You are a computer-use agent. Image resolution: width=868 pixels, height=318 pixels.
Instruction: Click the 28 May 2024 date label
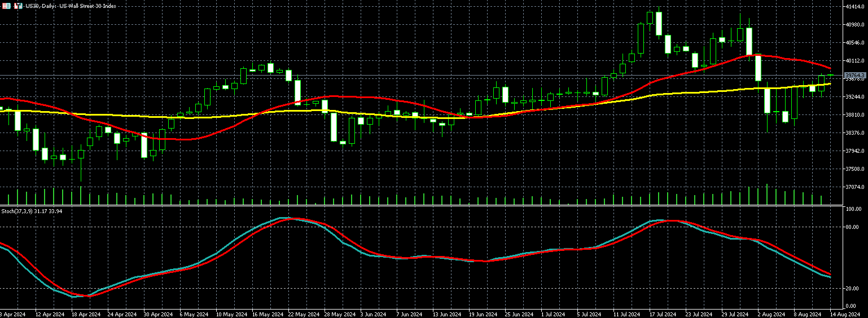click(340, 314)
